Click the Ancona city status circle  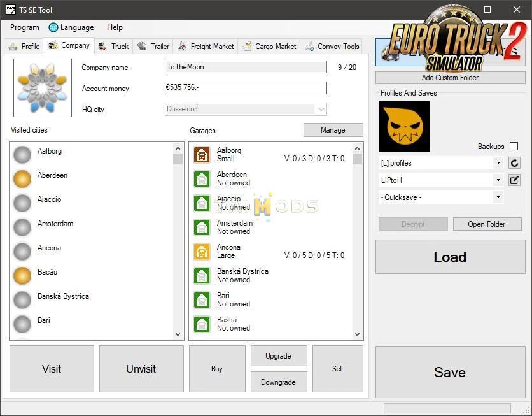22,251
